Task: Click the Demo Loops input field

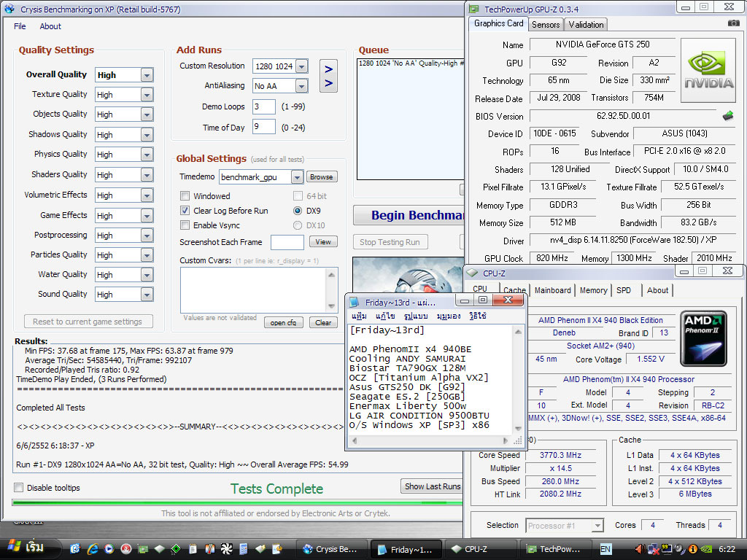Action: click(x=263, y=106)
